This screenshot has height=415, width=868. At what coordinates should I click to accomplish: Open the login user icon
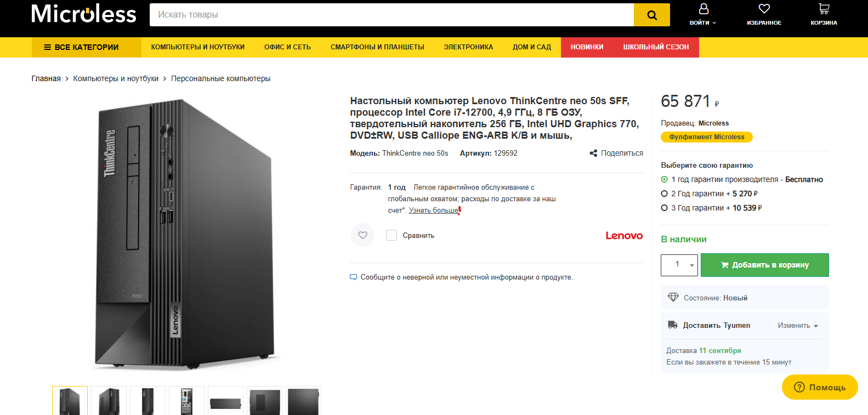point(704,9)
